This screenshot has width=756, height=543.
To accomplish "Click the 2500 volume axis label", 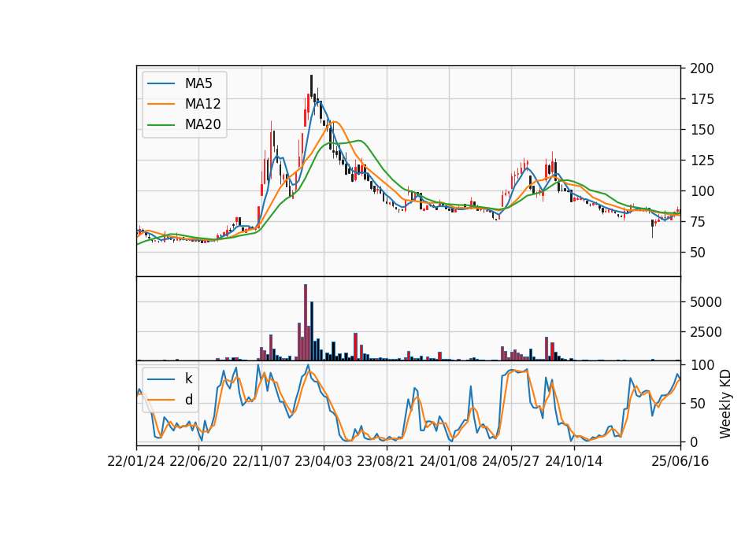I will pyautogui.click(x=706, y=332).
